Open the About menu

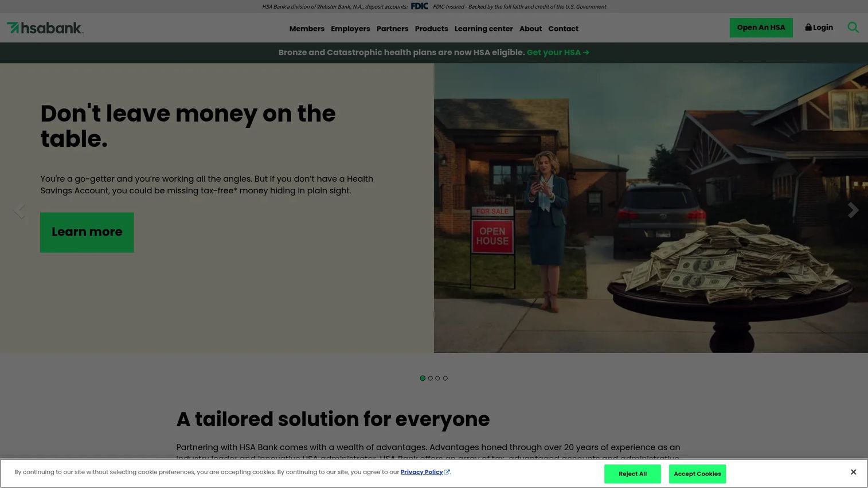click(x=530, y=29)
